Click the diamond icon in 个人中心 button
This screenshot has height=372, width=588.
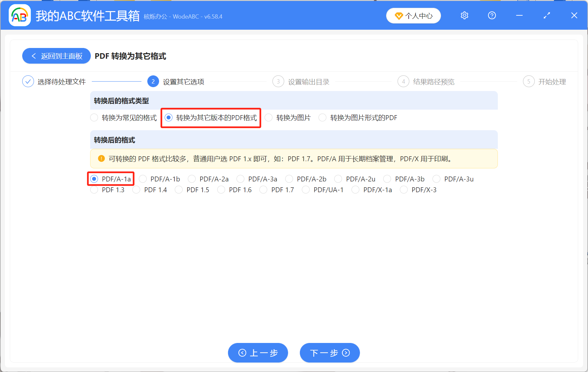tap(399, 16)
